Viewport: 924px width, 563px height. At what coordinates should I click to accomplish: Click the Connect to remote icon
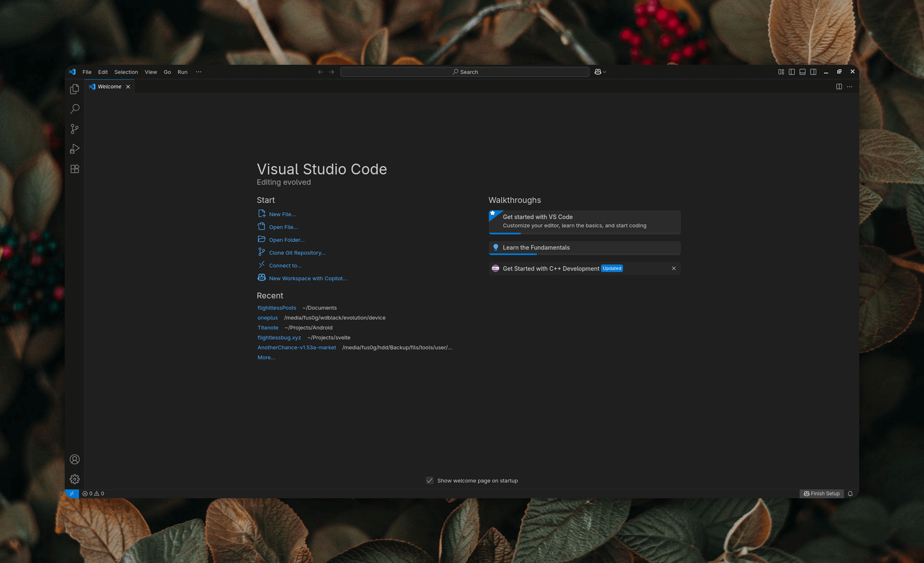pos(261,265)
